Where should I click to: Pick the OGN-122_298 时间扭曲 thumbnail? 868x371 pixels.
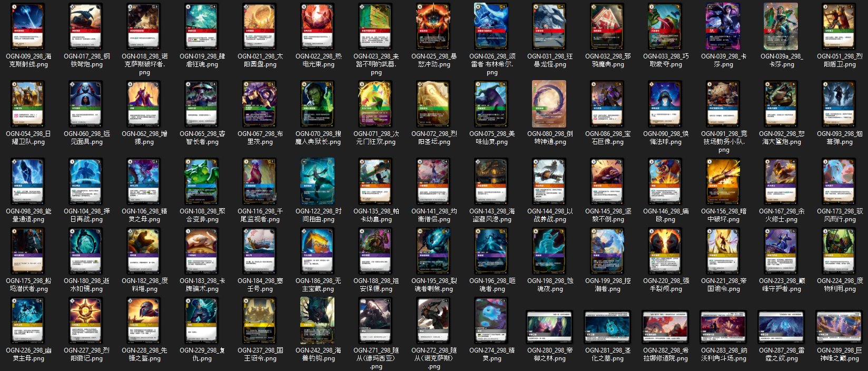(318, 181)
